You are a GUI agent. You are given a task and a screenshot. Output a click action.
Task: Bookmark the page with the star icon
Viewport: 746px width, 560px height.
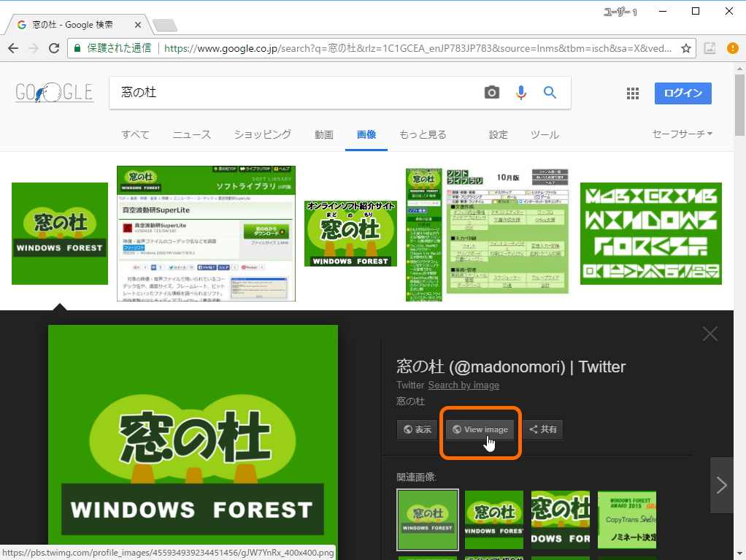click(x=686, y=47)
